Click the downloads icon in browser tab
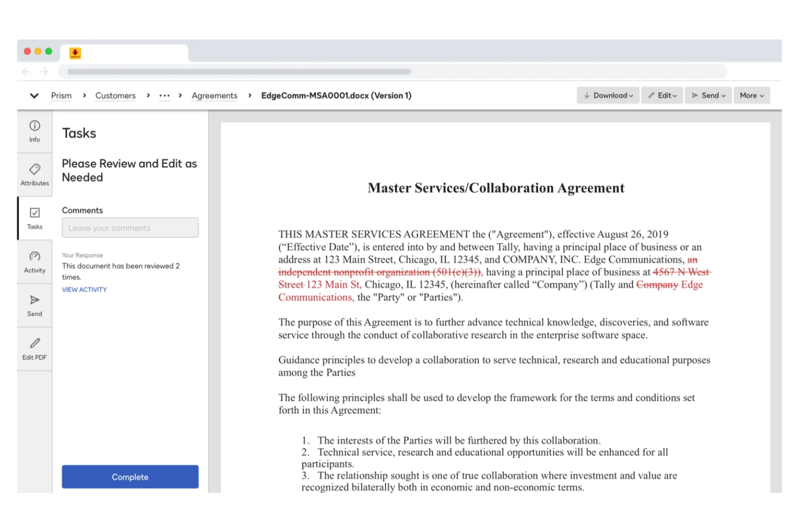This screenshot has width=798, height=532. tap(75, 53)
